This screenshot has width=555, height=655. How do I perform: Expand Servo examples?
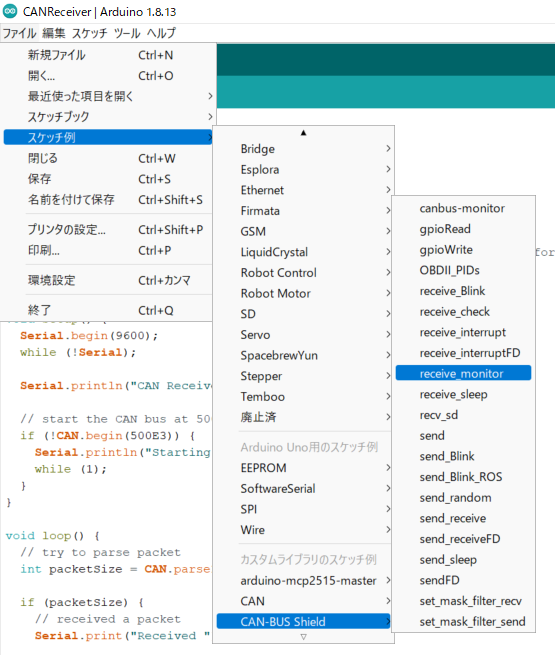[x=304, y=335]
